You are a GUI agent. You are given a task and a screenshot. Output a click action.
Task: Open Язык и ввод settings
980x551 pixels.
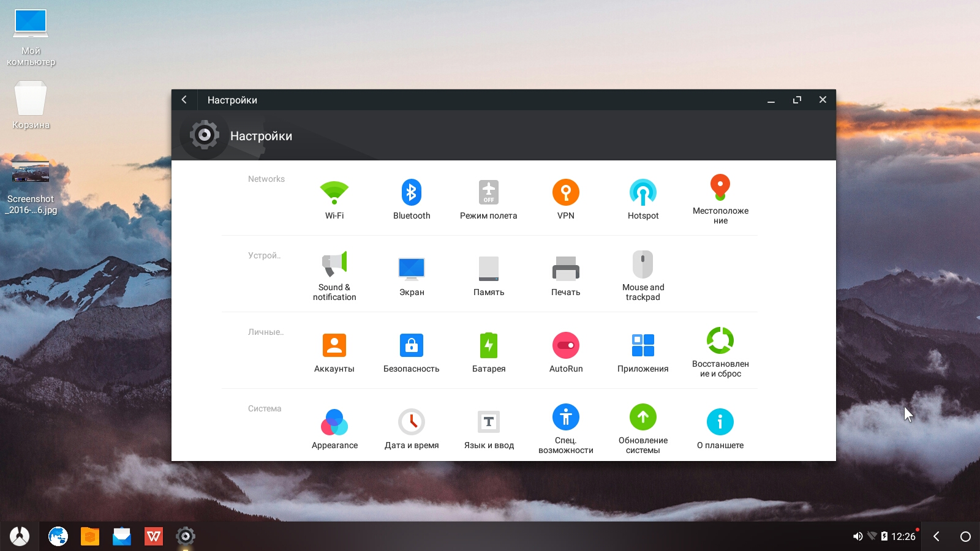[489, 429]
